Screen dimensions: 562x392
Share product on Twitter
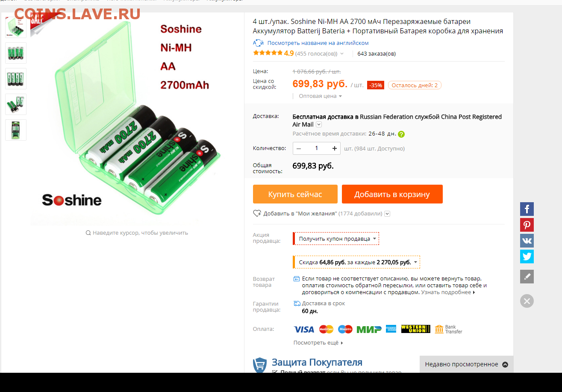(527, 256)
